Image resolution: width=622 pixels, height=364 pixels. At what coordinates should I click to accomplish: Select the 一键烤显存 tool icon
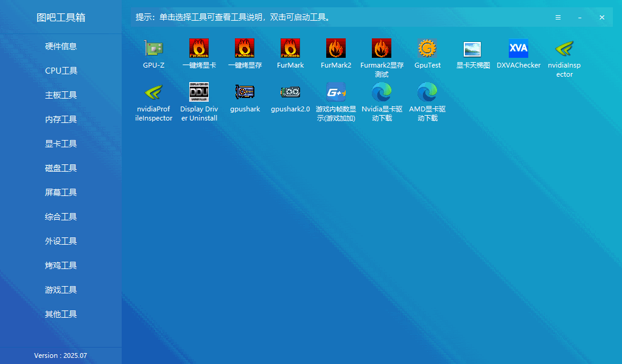click(x=245, y=49)
